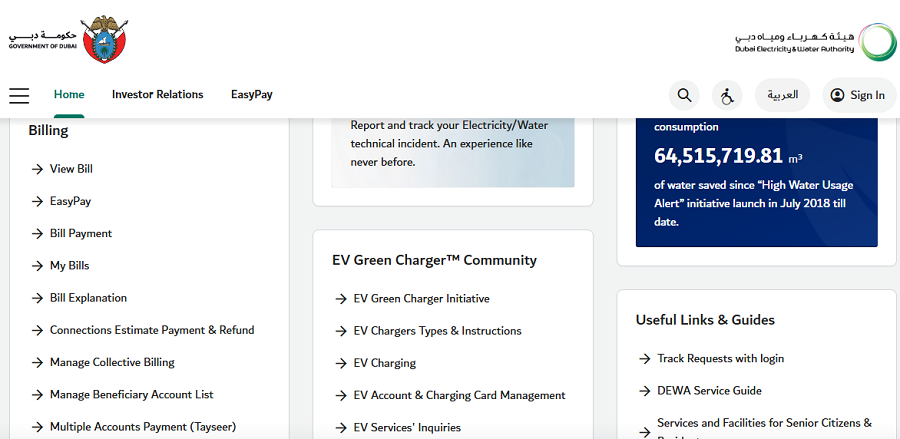Screen dimensions: 900x439
Task: Open the accessibility wheelchair icon
Action: point(727,95)
